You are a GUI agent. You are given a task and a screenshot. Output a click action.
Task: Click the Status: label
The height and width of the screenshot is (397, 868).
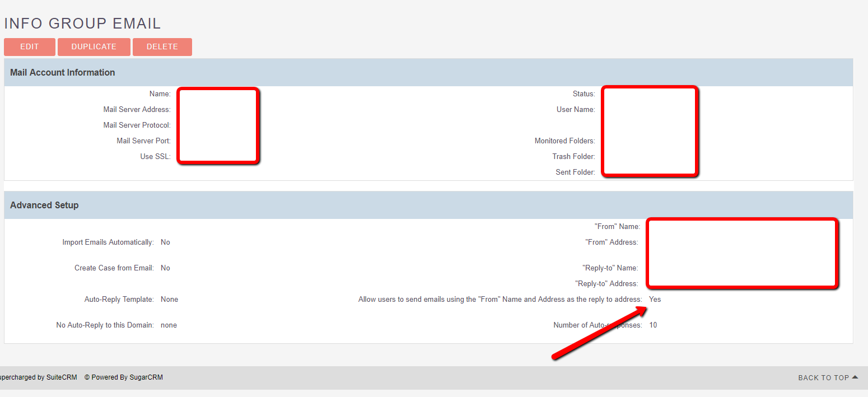click(584, 94)
